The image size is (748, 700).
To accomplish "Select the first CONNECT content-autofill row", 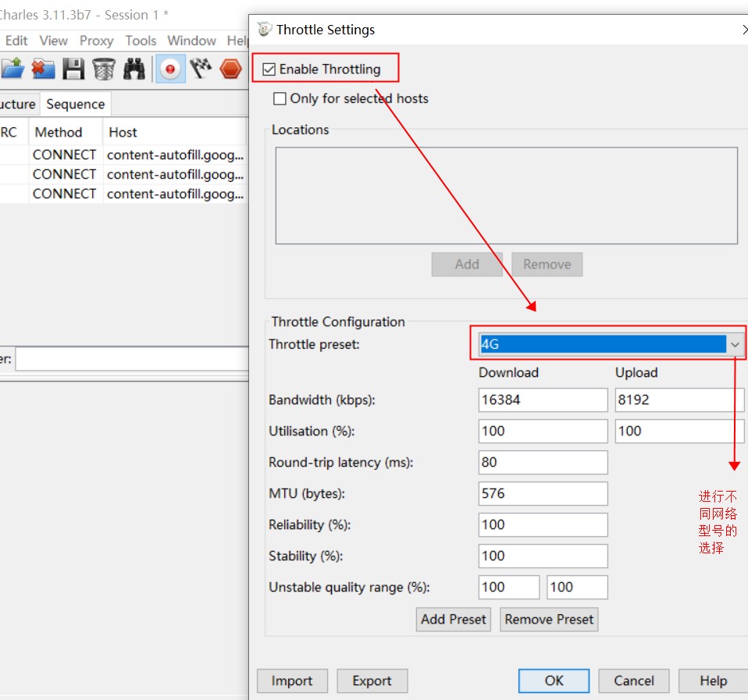I will coord(123,155).
